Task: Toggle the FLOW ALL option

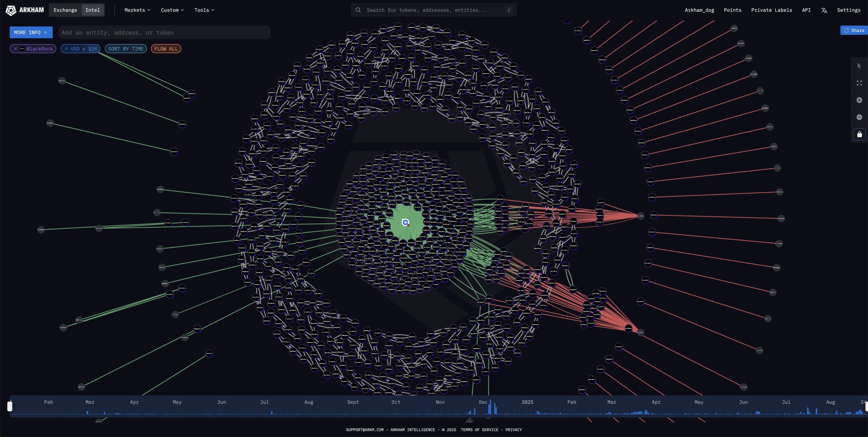Action: (166, 49)
